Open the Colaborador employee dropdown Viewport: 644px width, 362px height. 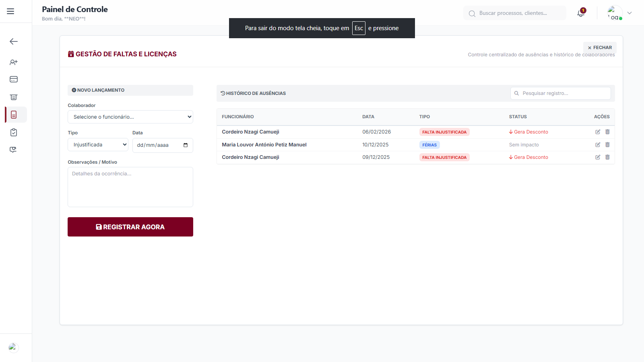click(130, 117)
